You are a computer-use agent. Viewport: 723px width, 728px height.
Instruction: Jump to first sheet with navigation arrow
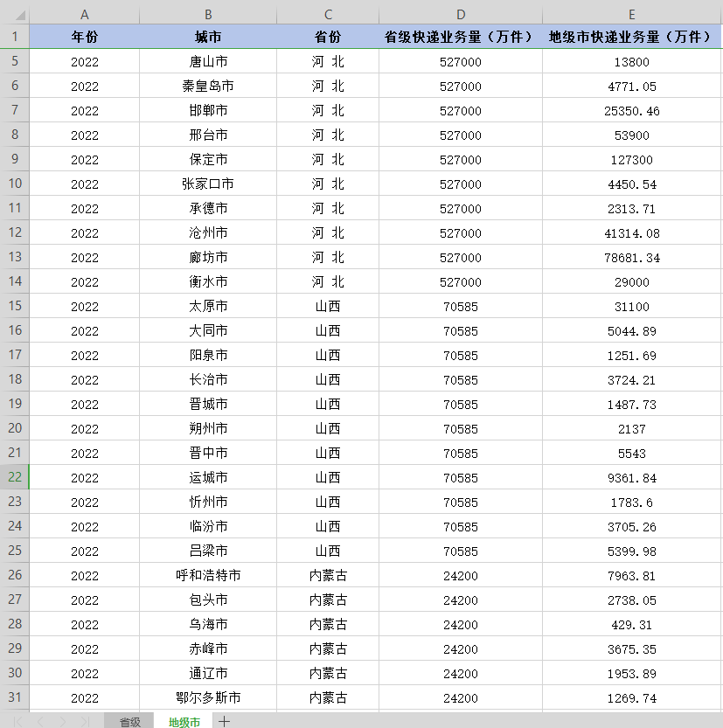[x=18, y=722]
